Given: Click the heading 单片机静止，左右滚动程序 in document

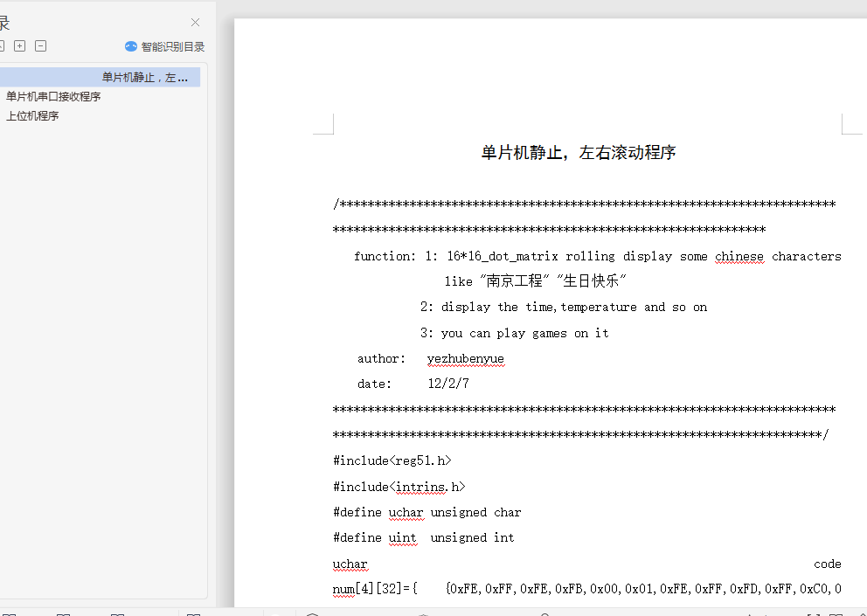Looking at the screenshot, I should pyautogui.click(x=579, y=153).
